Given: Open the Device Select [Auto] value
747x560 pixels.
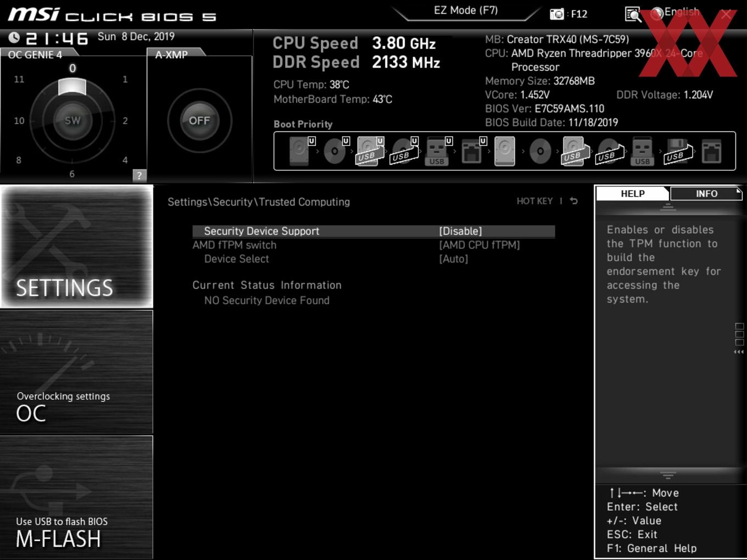Looking at the screenshot, I should pyautogui.click(x=453, y=259).
